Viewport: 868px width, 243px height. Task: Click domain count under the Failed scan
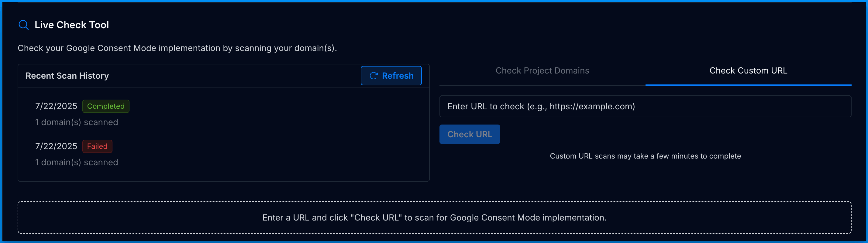pos(77,163)
